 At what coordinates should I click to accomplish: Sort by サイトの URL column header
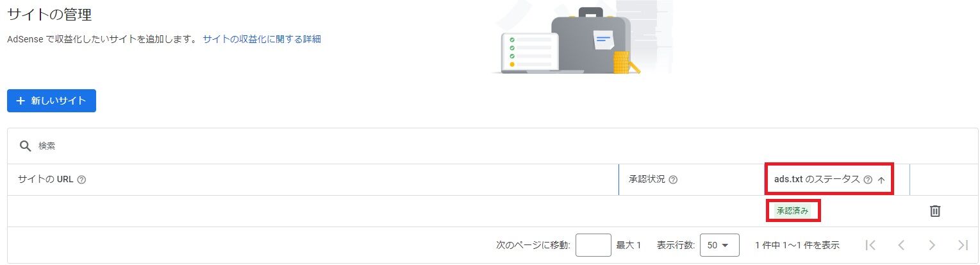(46, 180)
